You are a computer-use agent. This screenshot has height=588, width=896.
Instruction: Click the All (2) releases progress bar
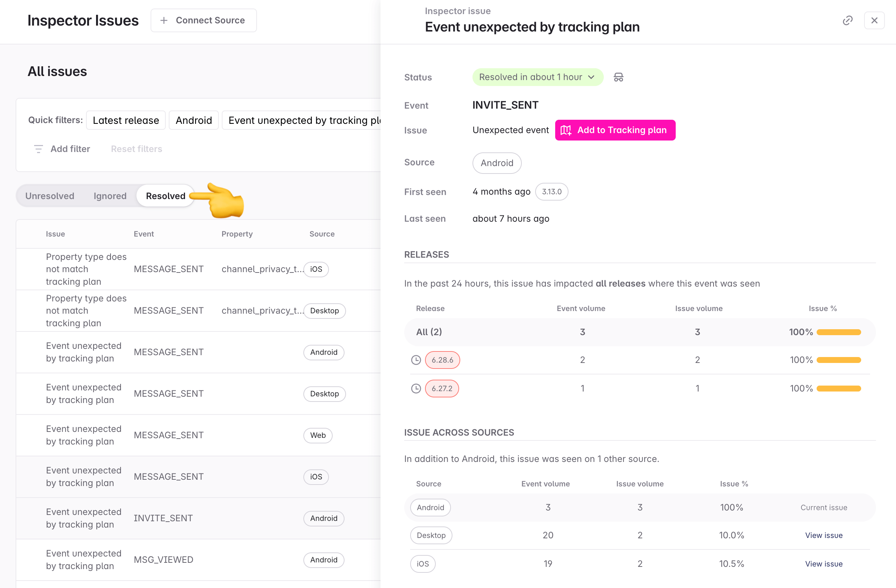point(839,332)
